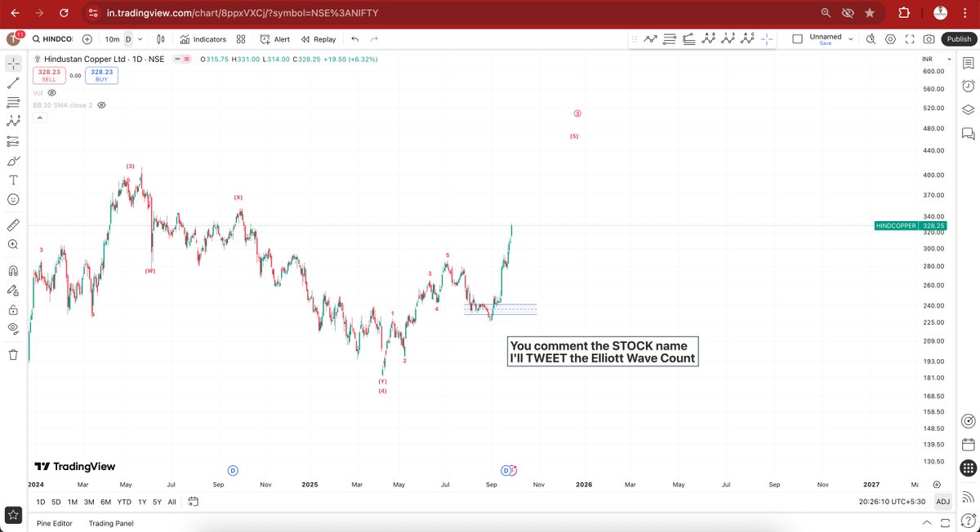
Task: Select the favorite arrow trend tool
Action: 651,38
